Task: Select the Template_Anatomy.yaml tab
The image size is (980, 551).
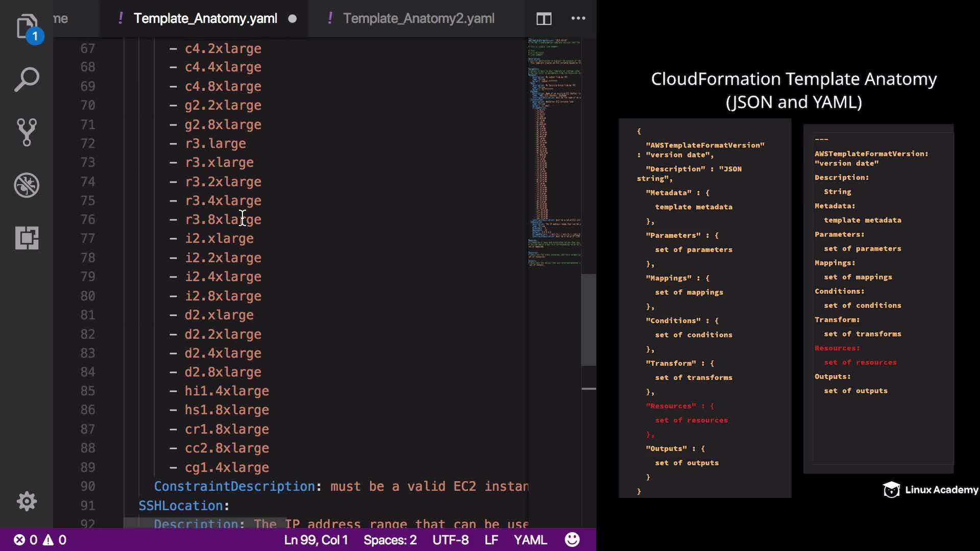Action: coord(205,18)
